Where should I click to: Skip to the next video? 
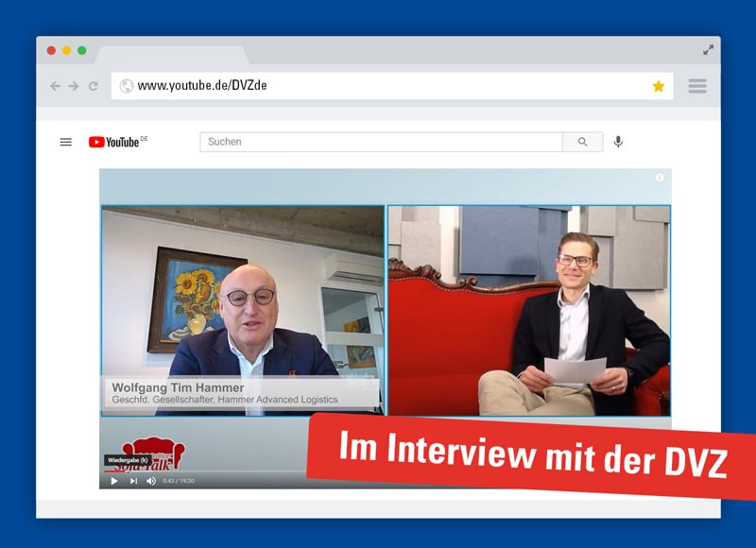[x=134, y=479]
